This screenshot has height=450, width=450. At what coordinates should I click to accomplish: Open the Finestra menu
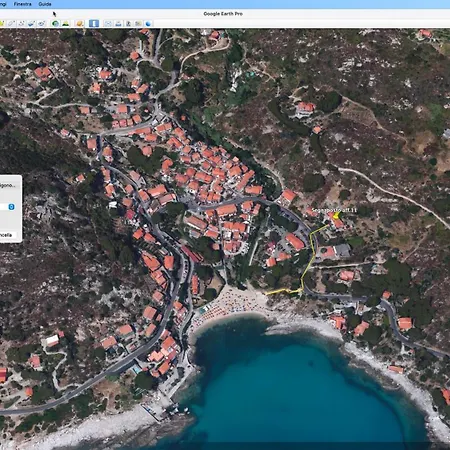[23, 4]
